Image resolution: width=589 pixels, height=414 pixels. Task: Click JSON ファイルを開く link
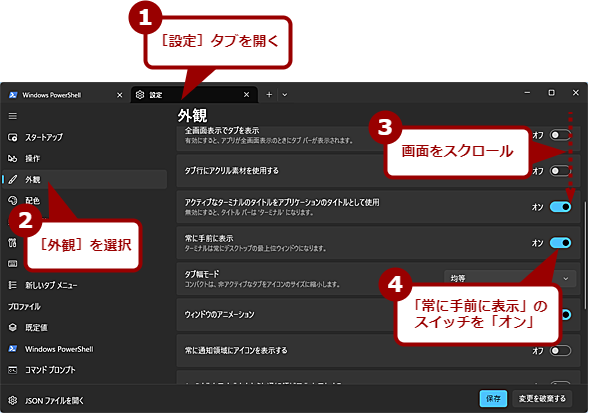(54, 400)
